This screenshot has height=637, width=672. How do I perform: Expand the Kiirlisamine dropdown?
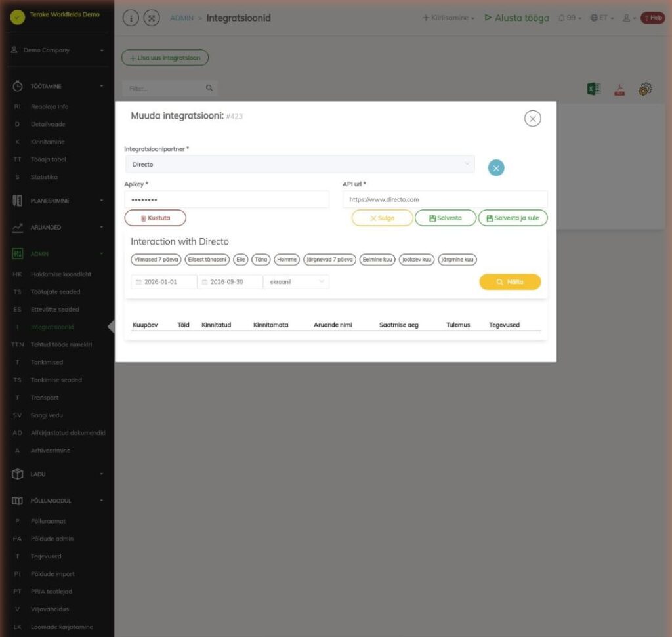click(x=448, y=18)
